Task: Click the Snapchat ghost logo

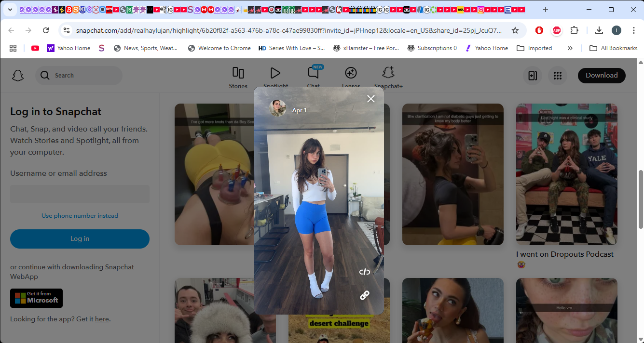Action: (18, 76)
